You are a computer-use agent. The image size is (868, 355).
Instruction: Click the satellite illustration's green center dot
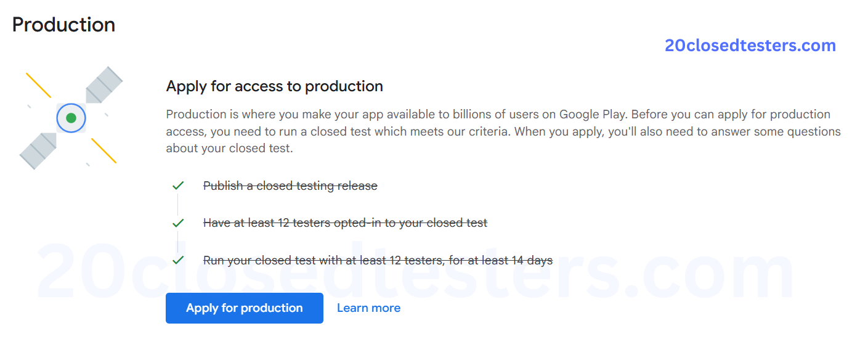pos(71,118)
